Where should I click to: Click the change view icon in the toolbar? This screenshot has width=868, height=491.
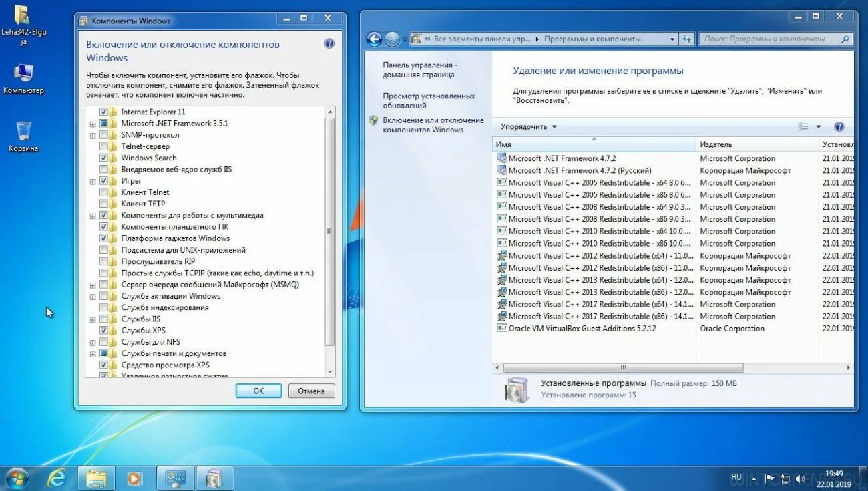point(804,126)
